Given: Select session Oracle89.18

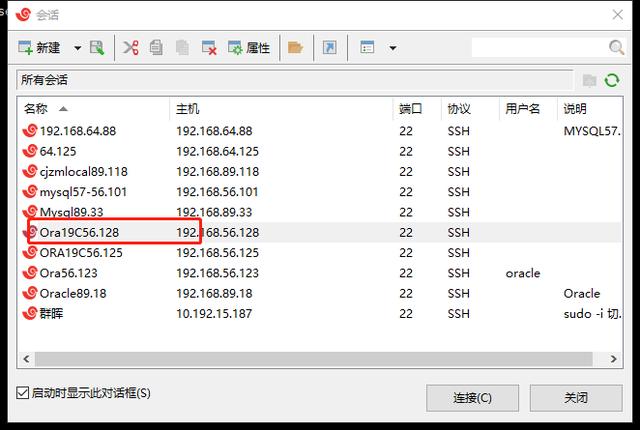Looking at the screenshot, I should point(73,293).
